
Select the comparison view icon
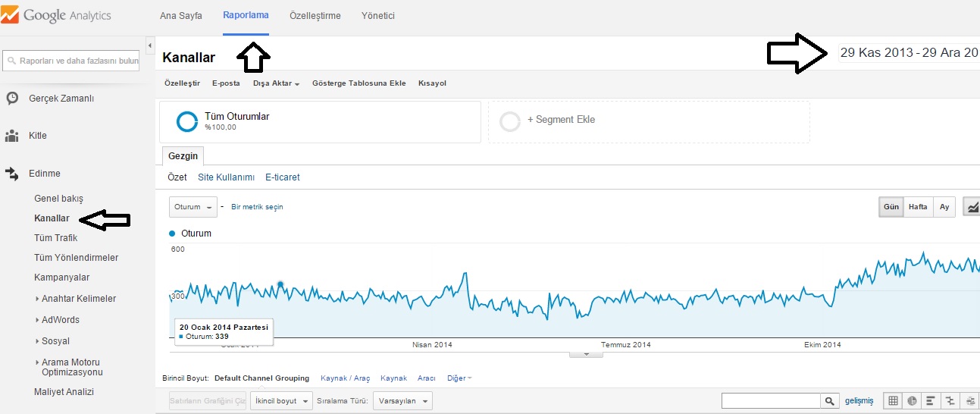click(x=950, y=400)
